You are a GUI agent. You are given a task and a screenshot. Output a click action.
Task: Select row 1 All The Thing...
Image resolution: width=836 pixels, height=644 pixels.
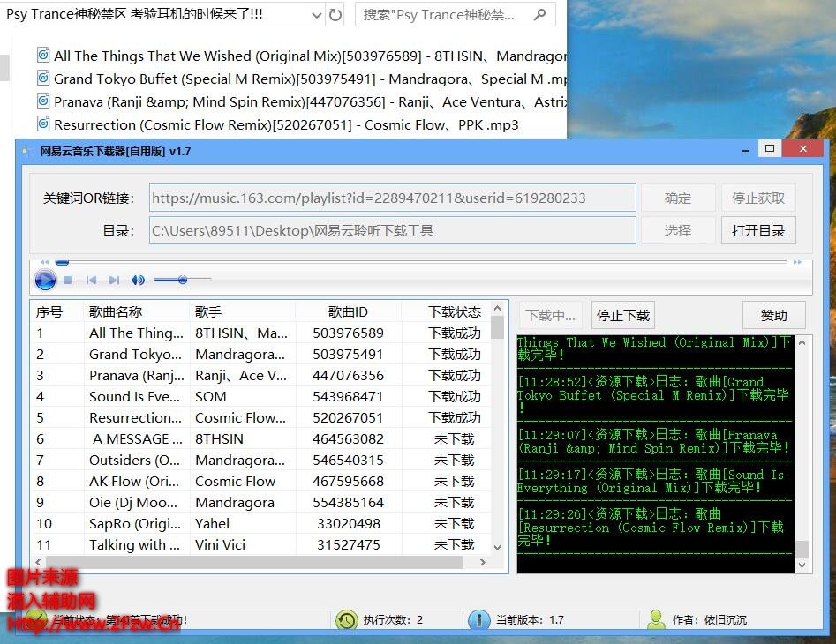click(x=260, y=333)
